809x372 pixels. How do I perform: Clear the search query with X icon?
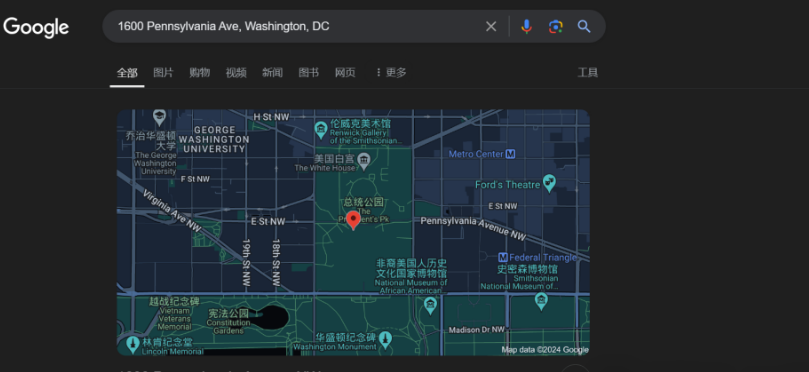pyautogui.click(x=491, y=26)
